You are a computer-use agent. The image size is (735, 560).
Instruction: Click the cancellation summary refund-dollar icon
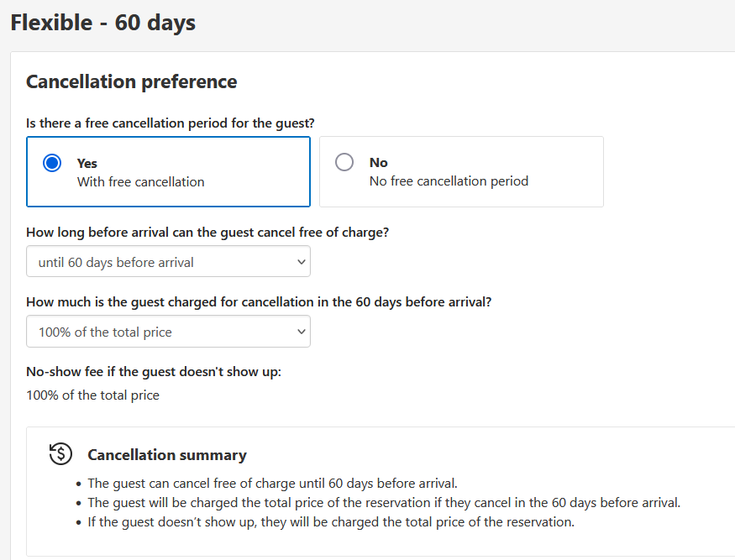[60, 454]
